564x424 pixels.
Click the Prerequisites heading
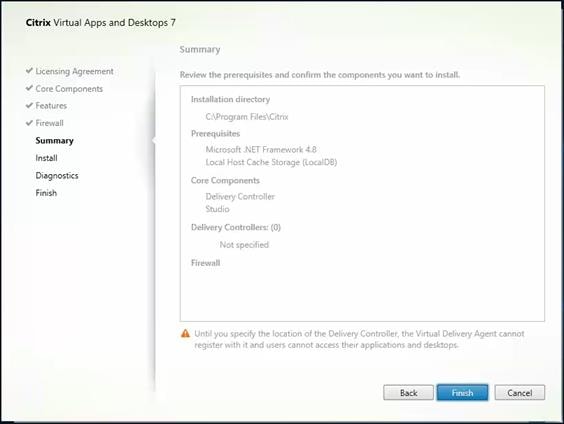coord(215,133)
